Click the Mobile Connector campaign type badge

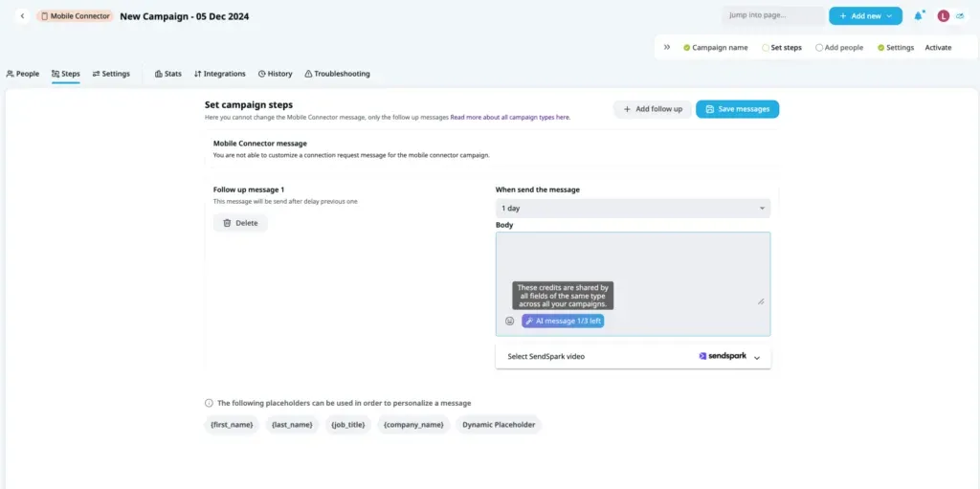(75, 16)
